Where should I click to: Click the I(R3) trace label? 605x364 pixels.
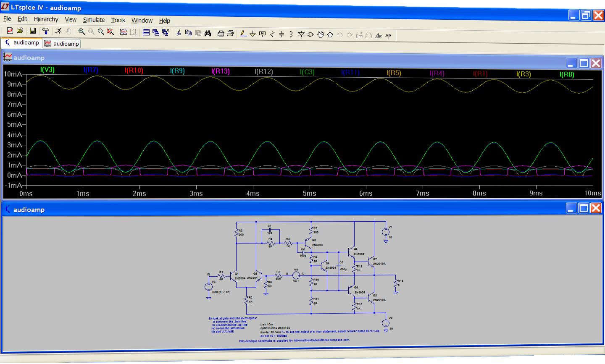(523, 74)
